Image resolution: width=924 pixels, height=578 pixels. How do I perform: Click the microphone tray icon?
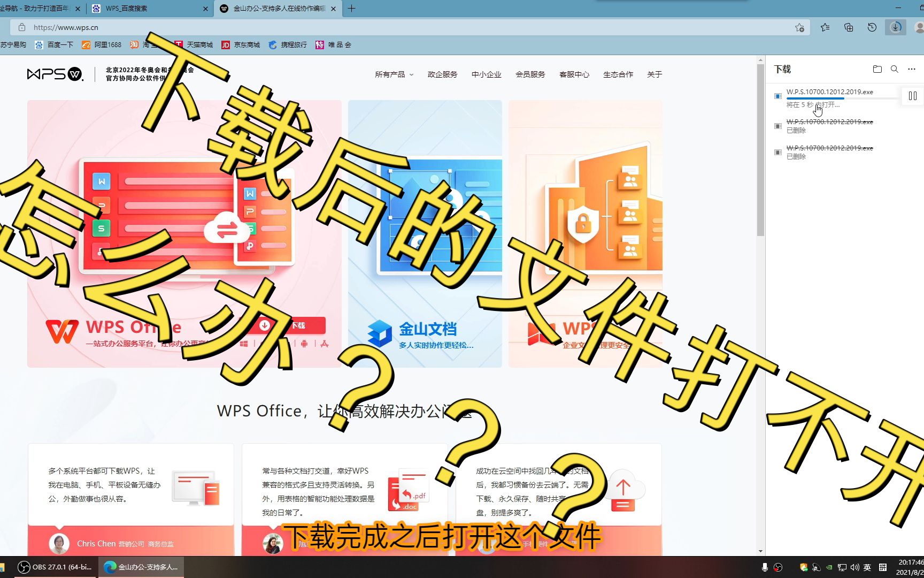pos(765,567)
